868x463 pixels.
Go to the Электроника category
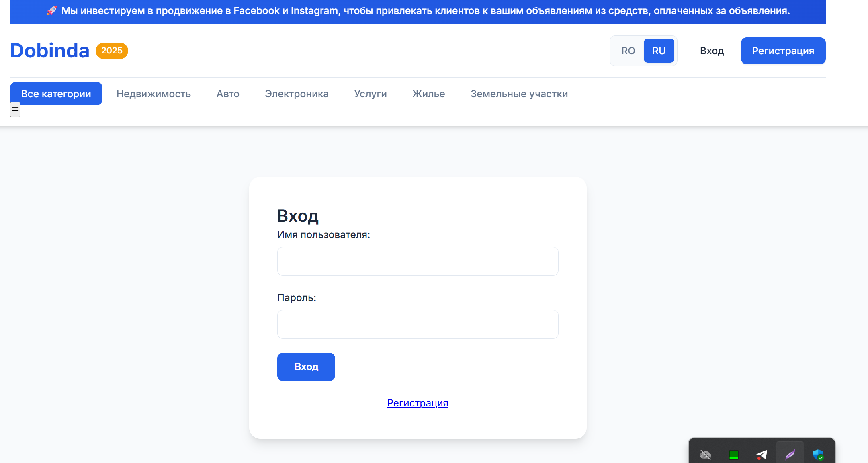point(297,94)
